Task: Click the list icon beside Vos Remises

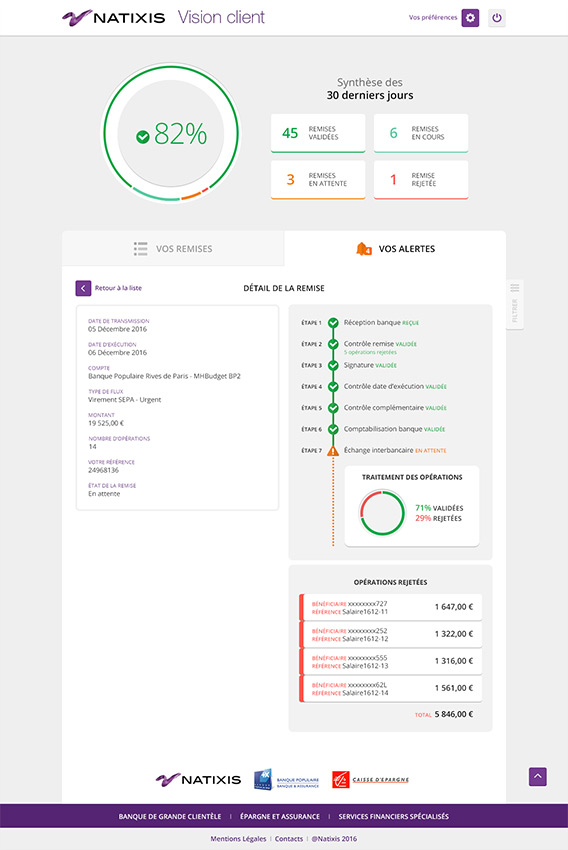Action: click(x=140, y=249)
